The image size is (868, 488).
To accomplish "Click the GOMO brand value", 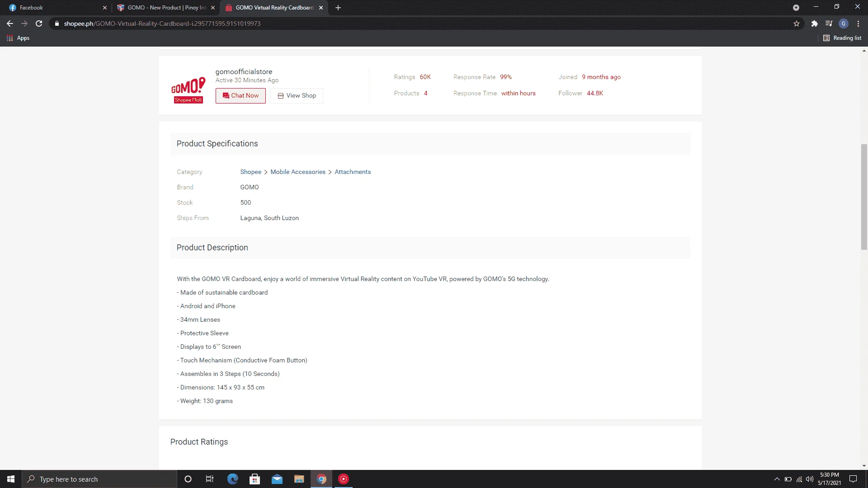I will tap(250, 187).
